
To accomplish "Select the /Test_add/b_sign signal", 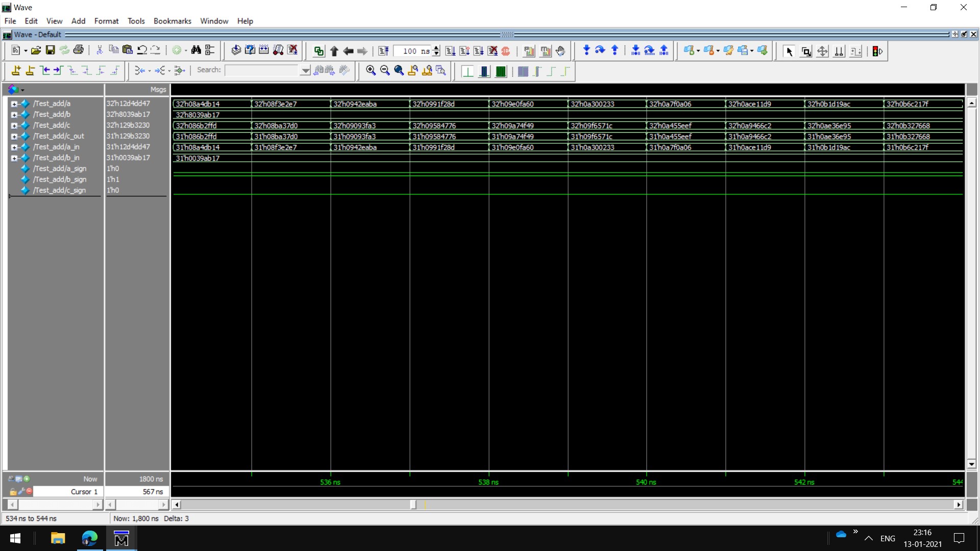I will 59,180.
